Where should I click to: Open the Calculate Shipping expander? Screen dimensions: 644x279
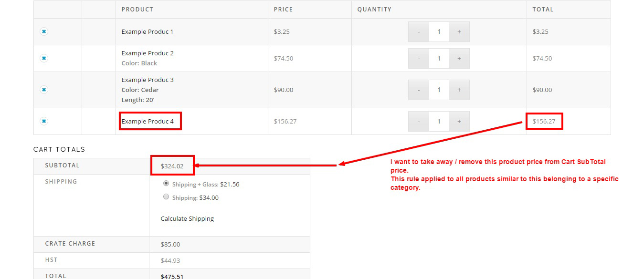point(187,219)
